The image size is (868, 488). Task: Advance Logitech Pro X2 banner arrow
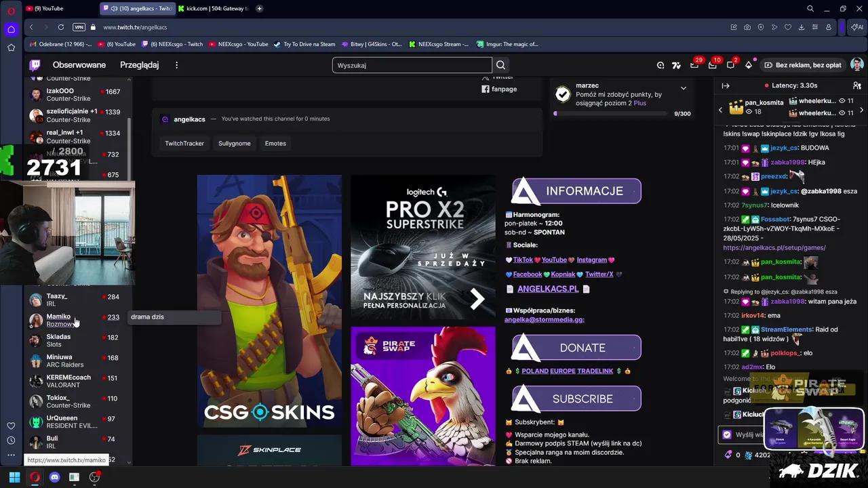pos(477,299)
